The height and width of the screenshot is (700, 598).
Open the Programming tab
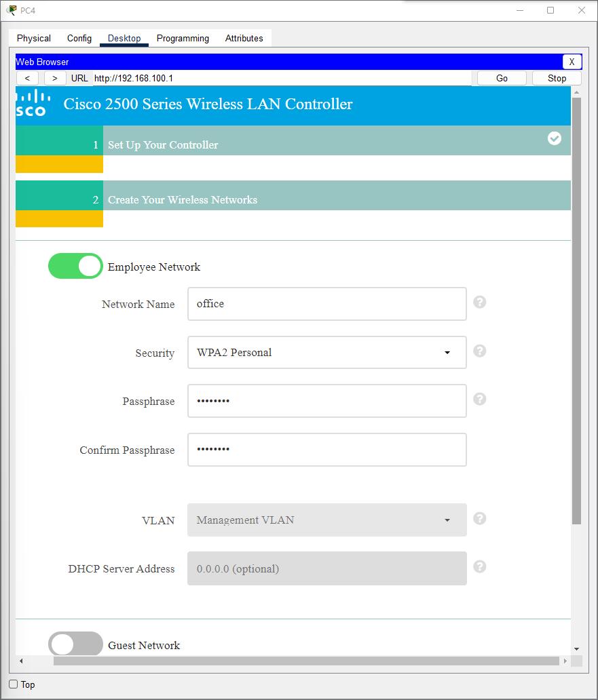click(x=183, y=39)
